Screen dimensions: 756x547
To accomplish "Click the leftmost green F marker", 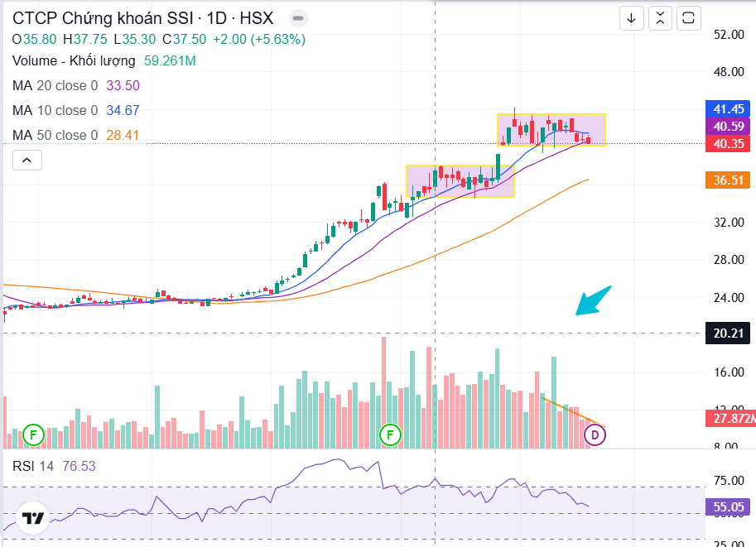I will click(x=33, y=434).
